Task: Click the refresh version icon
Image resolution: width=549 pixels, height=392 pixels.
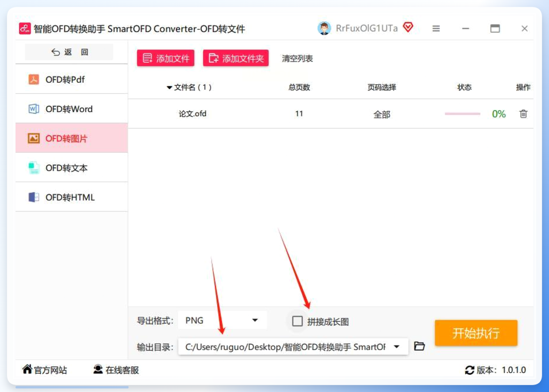Action: [470, 370]
